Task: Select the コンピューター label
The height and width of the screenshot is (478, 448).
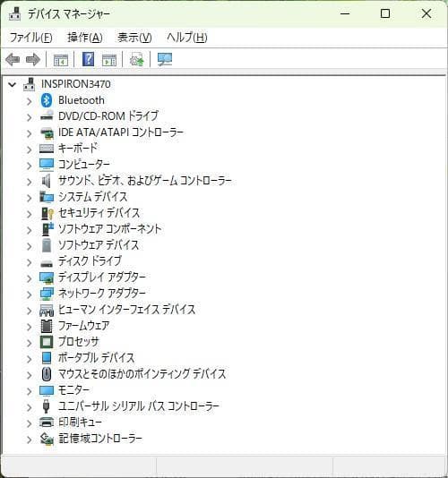Action: pos(84,165)
